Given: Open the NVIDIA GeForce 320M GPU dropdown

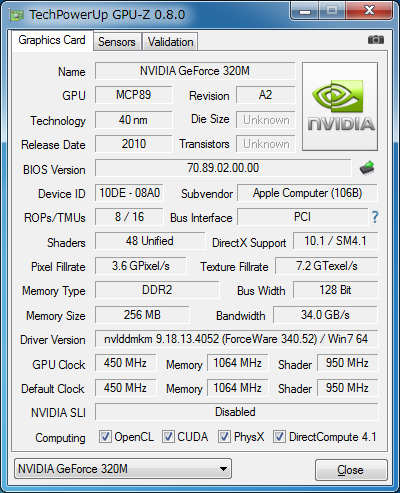Looking at the screenshot, I should pos(123,469).
